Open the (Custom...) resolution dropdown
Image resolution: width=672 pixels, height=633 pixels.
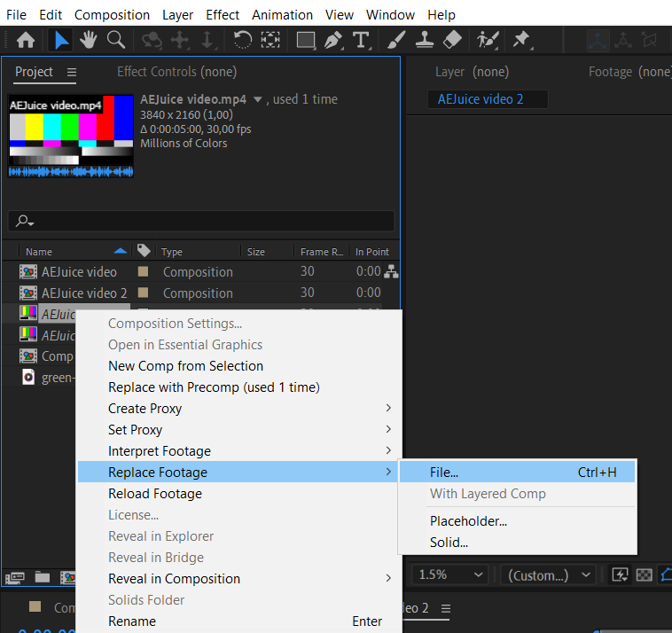[549, 574]
